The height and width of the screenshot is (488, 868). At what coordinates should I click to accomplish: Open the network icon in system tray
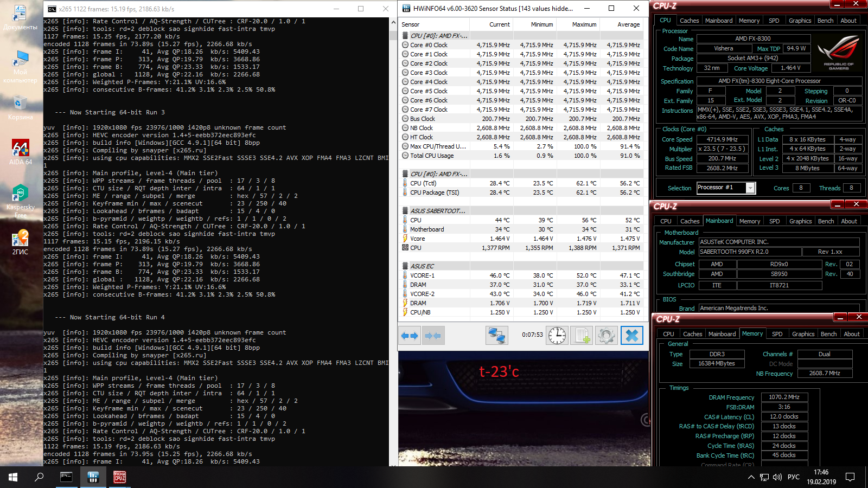coord(764,477)
